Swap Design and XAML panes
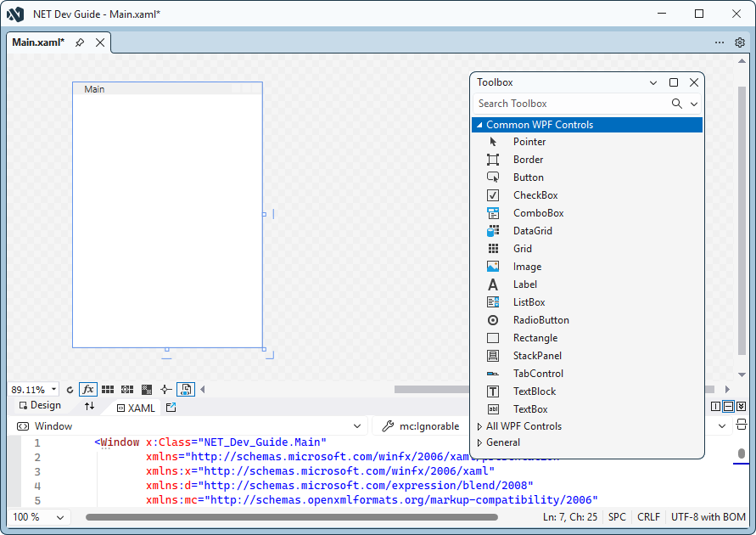Viewport: 756px width, 535px height. [89, 406]
